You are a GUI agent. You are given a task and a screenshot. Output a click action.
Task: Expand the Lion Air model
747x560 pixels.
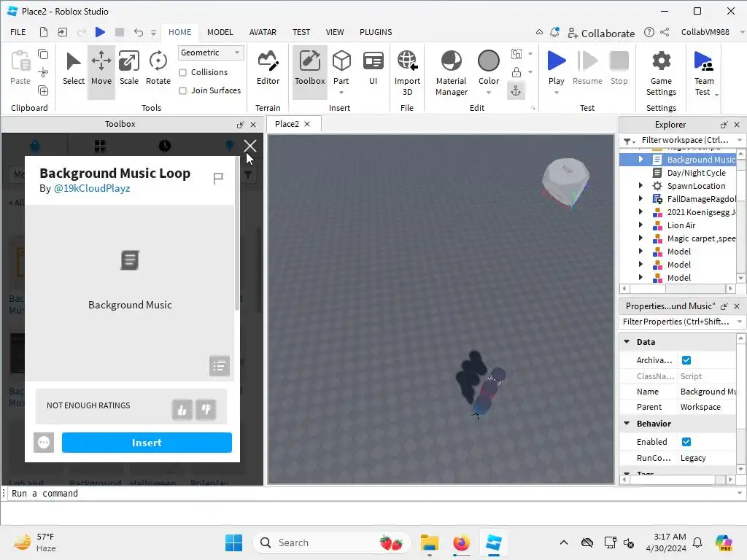coord(640,225)
